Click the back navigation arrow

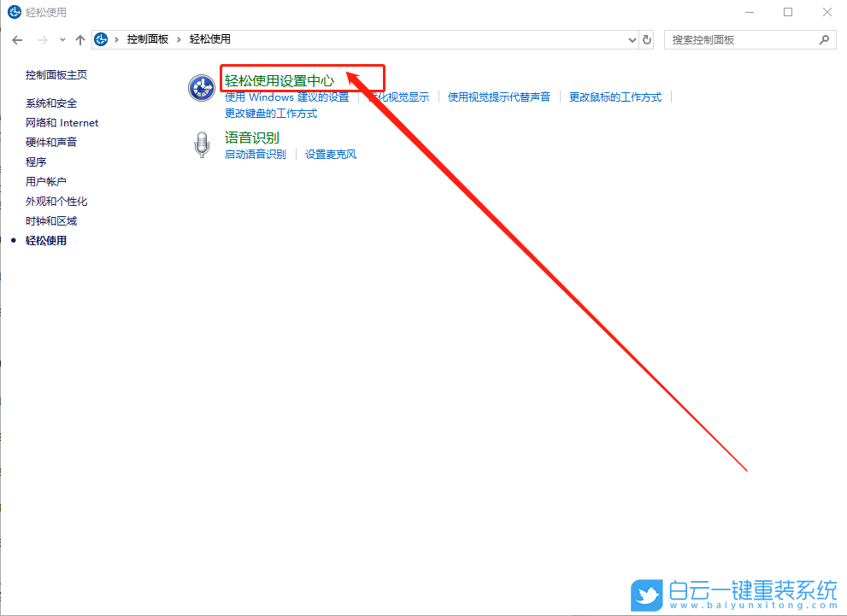click(x=17, y=39)
